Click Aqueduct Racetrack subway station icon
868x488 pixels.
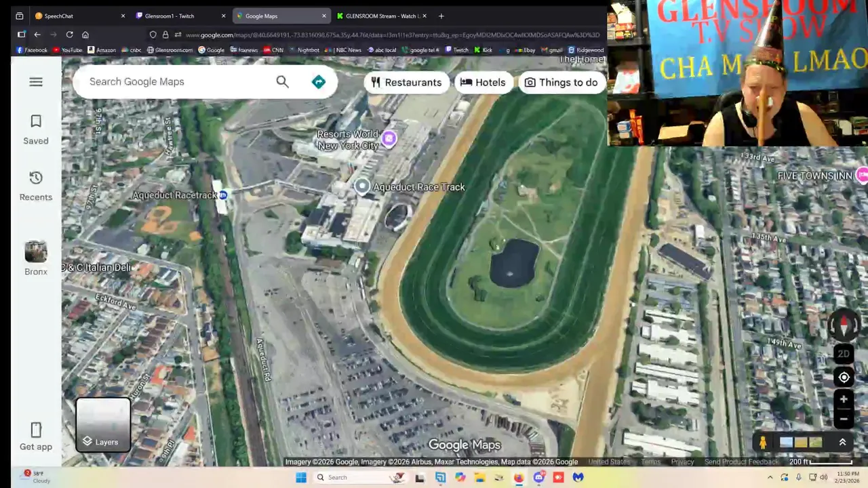tap(222, 195)
